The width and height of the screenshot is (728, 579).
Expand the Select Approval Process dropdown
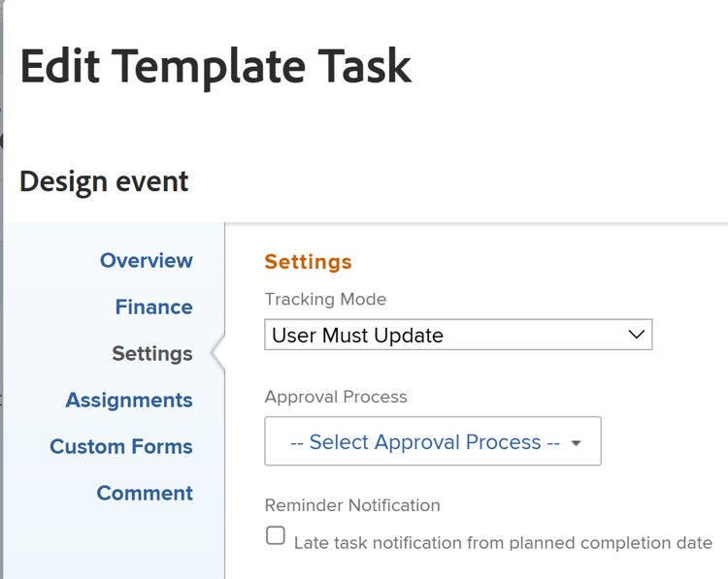432,441
